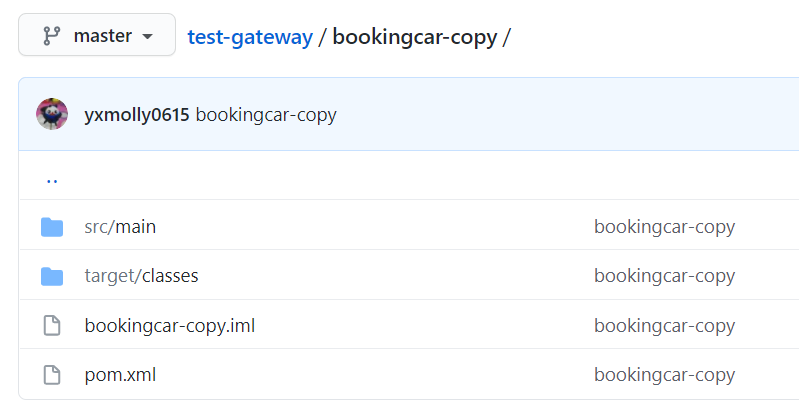Click the file icon for pom.xml
Image resolution: width=799 pixels, height=414 pixels.
pos(52,375)
